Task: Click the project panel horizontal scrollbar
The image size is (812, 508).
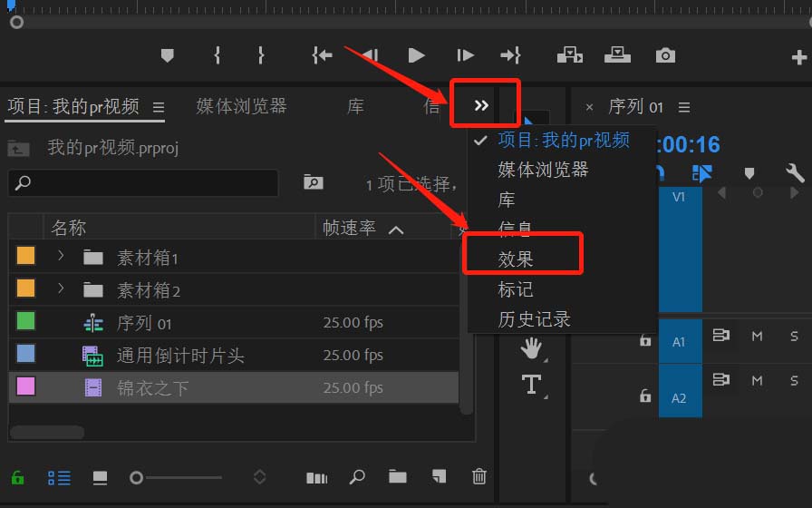Action: click(46, 432)
